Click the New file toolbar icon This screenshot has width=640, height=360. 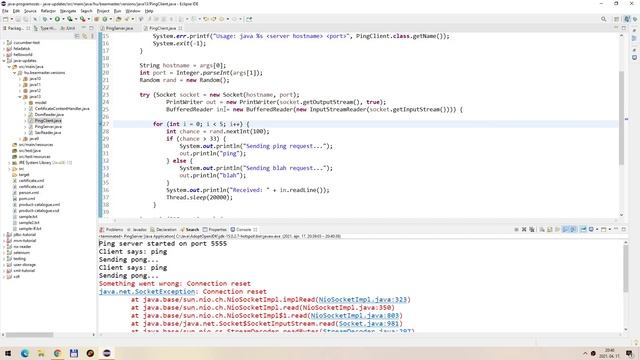[x=6, y=19]
